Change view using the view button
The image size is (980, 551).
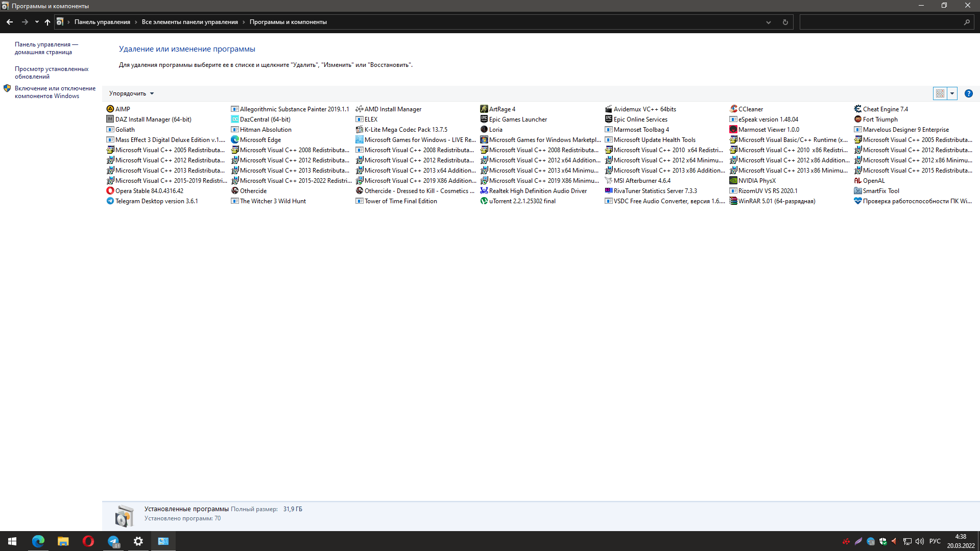[940, 93]
